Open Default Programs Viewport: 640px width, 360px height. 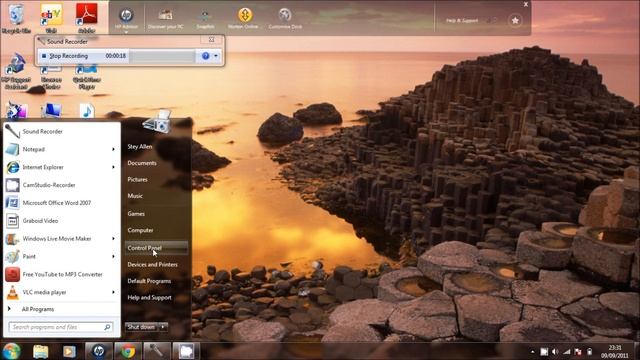[149, 281]
